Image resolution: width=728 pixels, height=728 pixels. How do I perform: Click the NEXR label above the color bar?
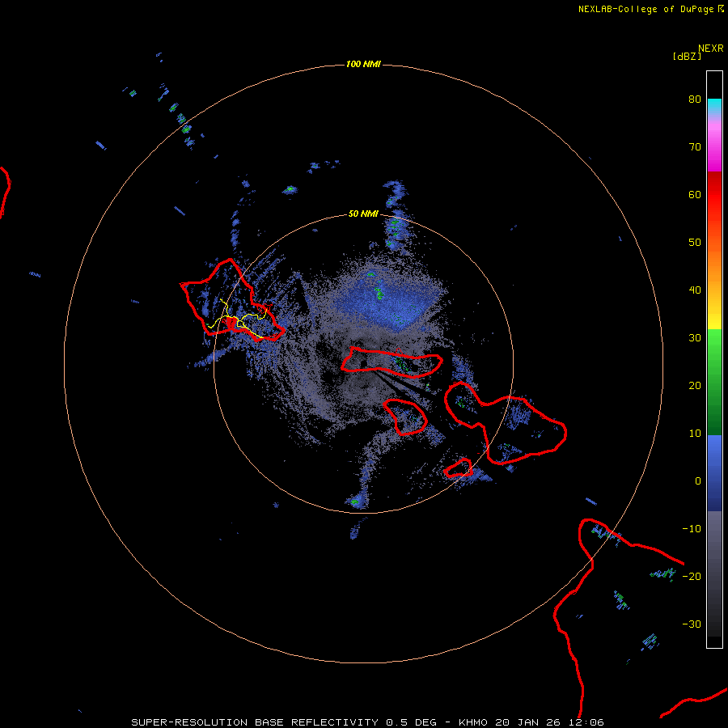[x=711, y=49]
